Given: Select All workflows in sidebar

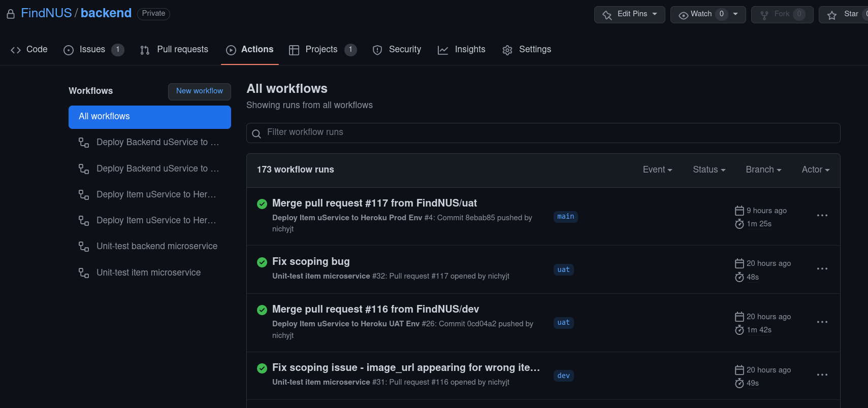Looking at the screenshot, I should (150, 117).
